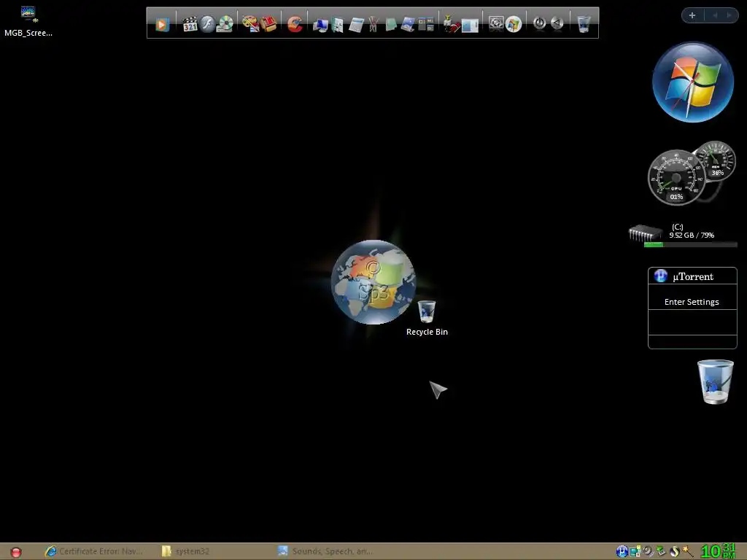Click Enter Settings in uTorrent gadget
The image size is (747, 560).
[x=692, y=302]
